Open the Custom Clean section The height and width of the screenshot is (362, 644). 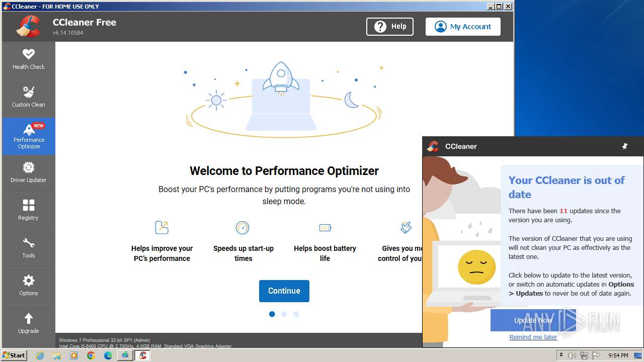(29, 98)
